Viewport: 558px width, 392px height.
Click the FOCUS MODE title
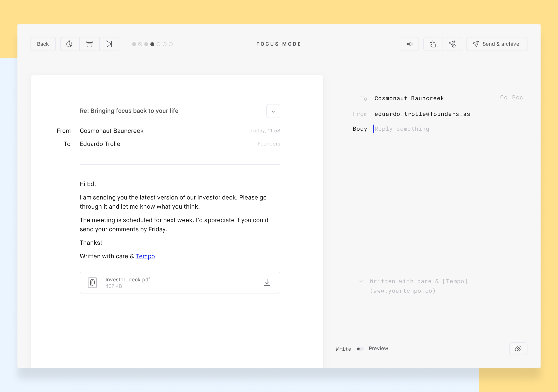(279, 44)
